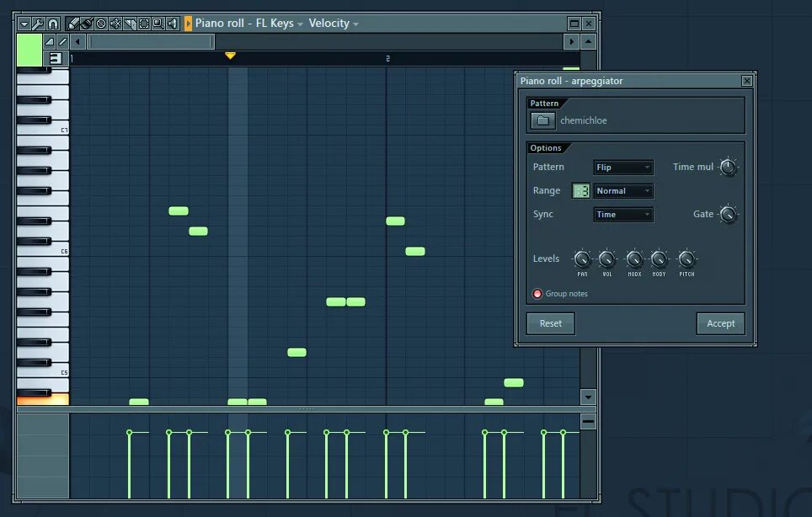This screenshot has width=812, height=517.
Task: Click the C7 piano key
Action: coord(43,130)
